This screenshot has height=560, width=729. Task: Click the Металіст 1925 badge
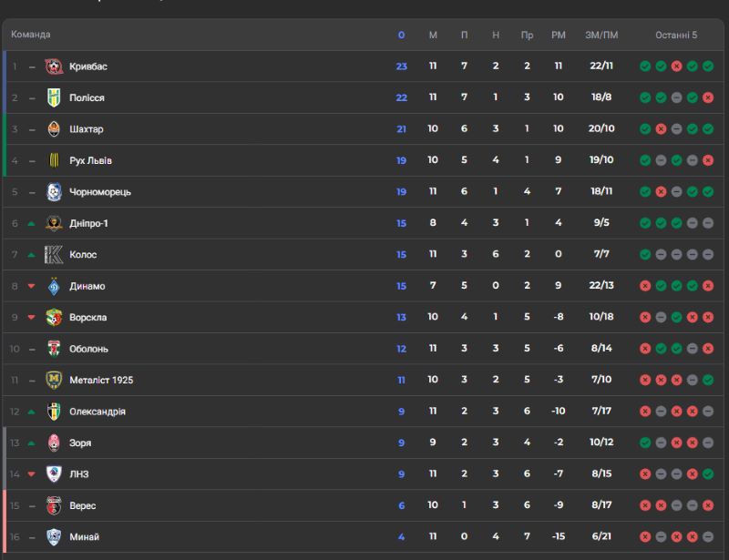click(x=54, y=380)
